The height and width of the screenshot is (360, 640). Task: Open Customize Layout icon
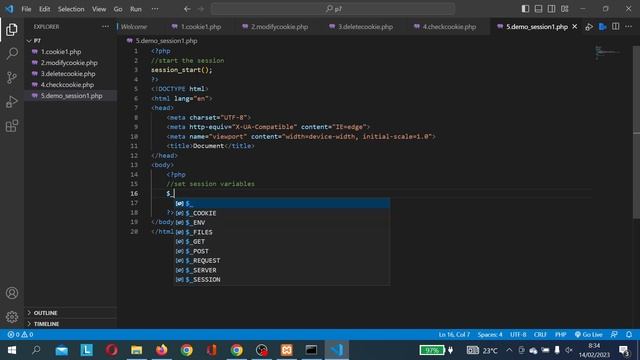pos(564,9)
